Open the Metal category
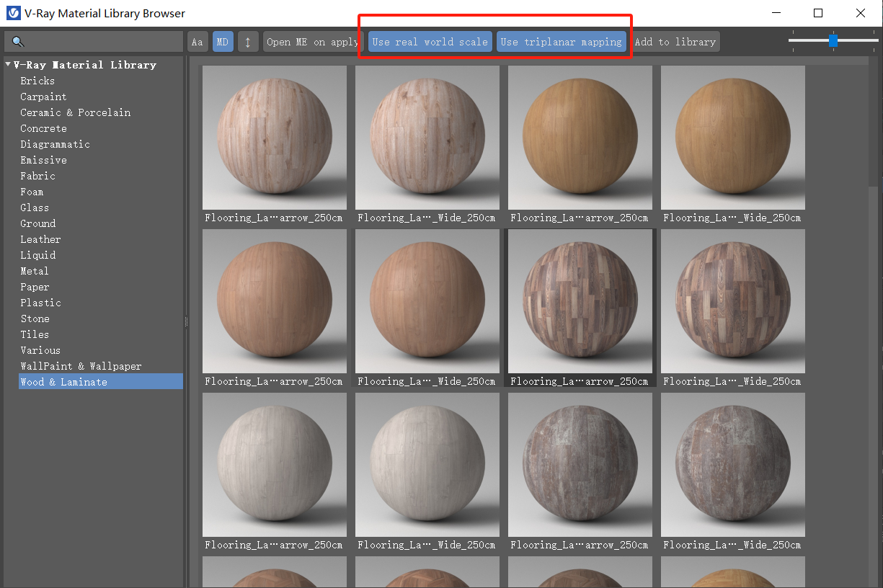This screenshot has width=883, height=588. pos(35,271)
